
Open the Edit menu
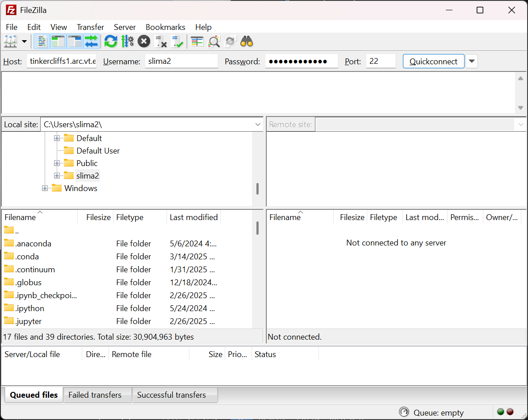34,27
